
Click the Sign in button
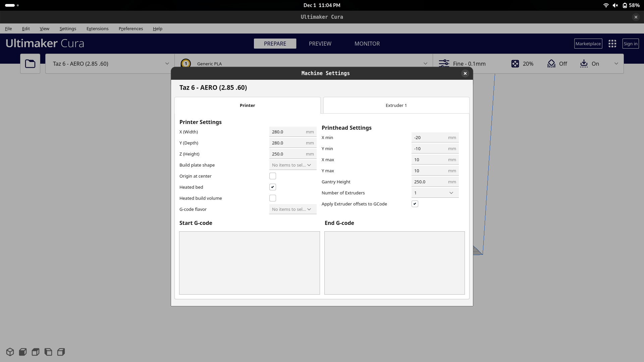click(x=631, y=44)
